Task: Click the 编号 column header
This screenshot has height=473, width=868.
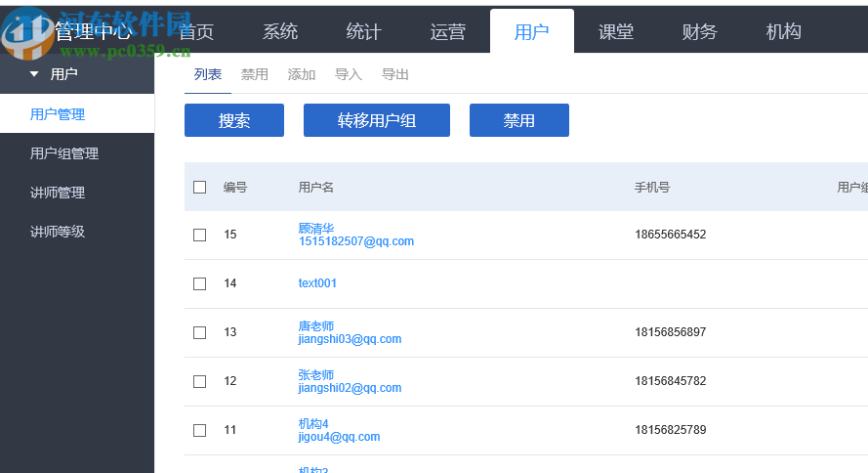Action: (235, 188)
